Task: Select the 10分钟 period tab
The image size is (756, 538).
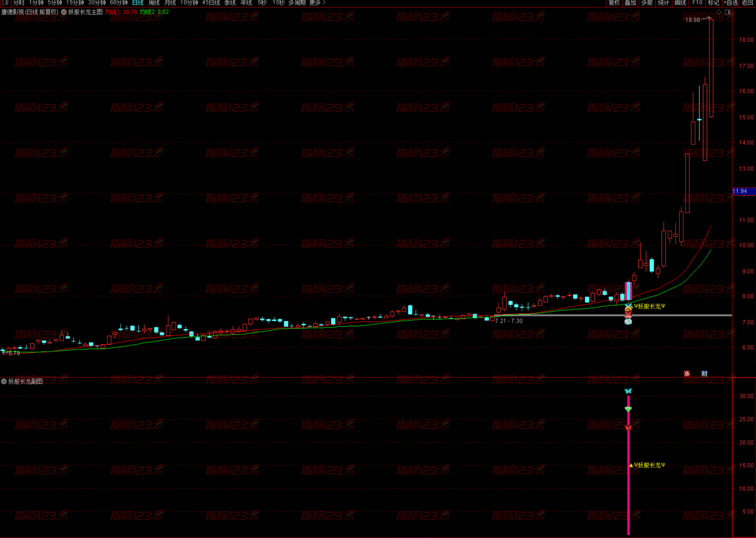Action: [189, 3]
